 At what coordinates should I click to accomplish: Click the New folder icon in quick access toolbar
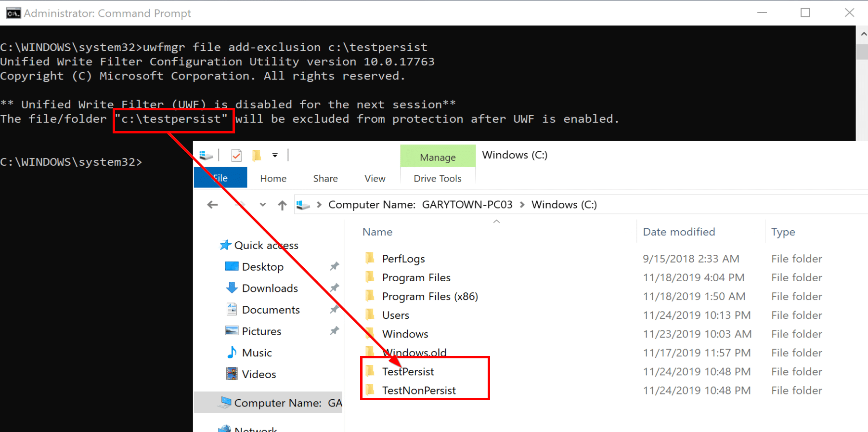pos(257,155)
